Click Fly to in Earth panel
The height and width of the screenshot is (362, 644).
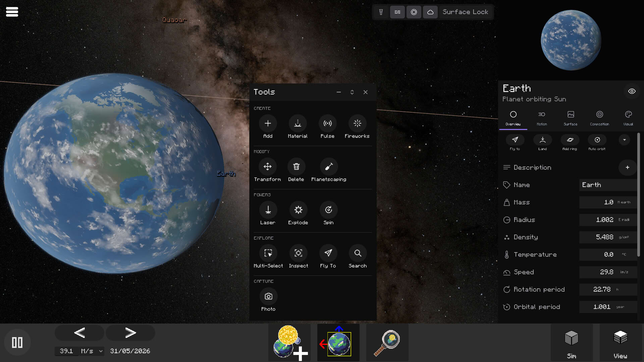pos(515,142)
